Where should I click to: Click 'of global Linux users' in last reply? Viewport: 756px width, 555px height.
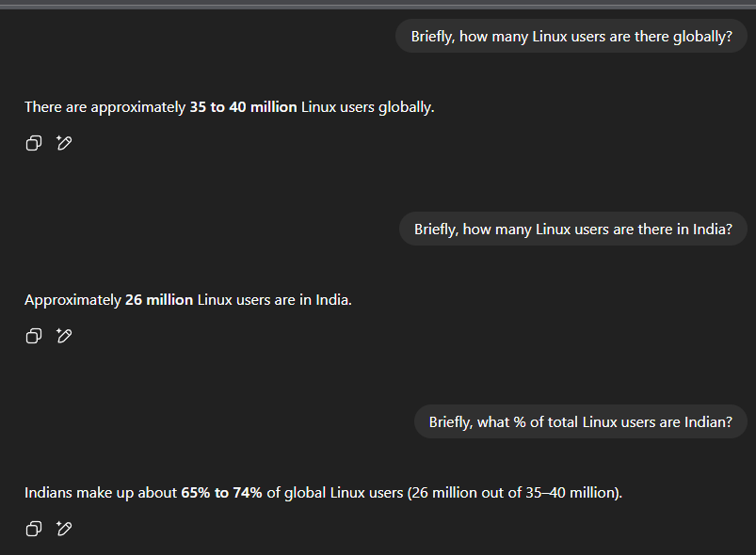pos(334,492)
